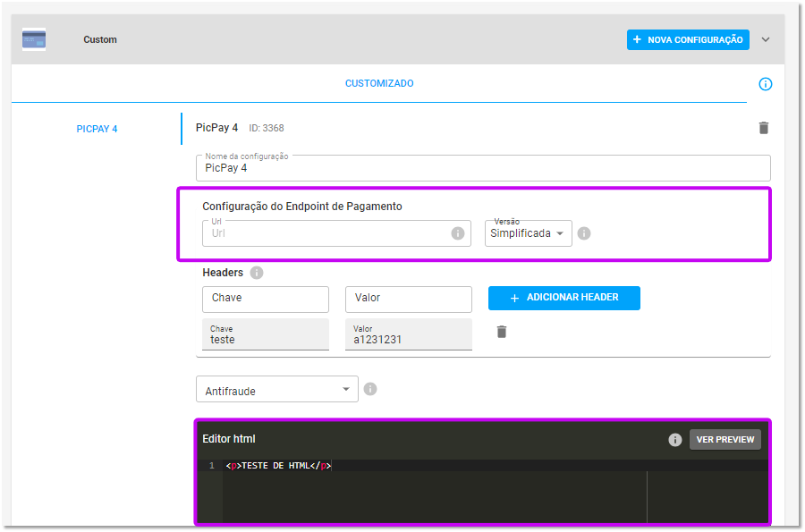This screenshot has width=805, height=532.
Task: Show info icon next to Versão dropdown
Action: pos(584,233)
